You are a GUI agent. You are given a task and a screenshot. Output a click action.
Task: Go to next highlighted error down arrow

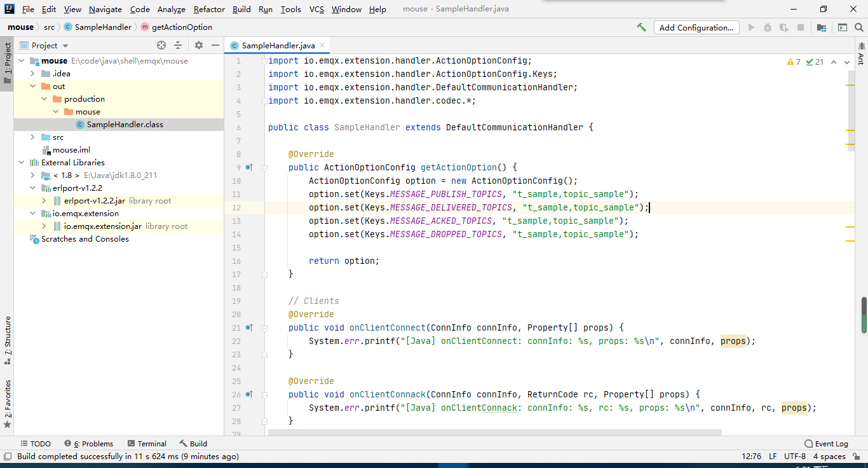[848, 62]
